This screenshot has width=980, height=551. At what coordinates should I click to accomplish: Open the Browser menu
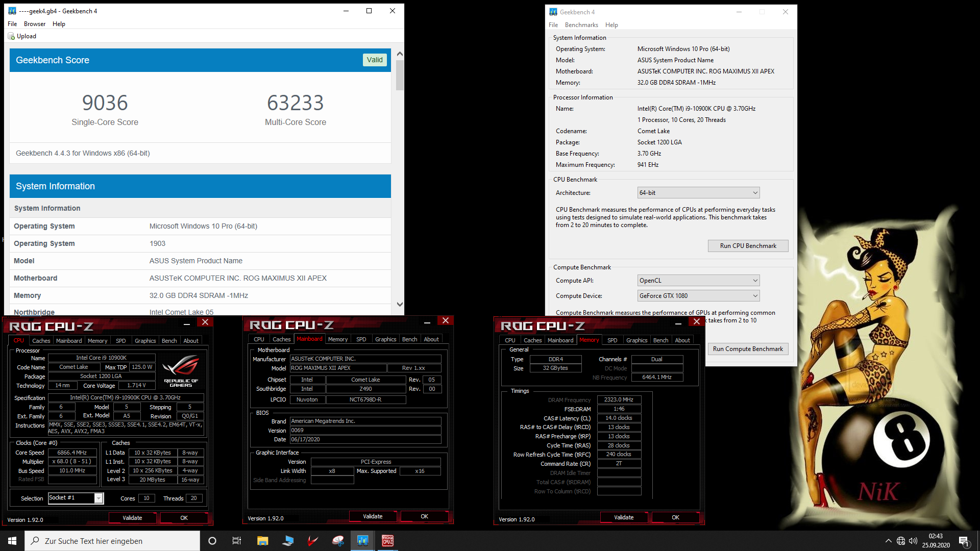[x=35, y=24]
